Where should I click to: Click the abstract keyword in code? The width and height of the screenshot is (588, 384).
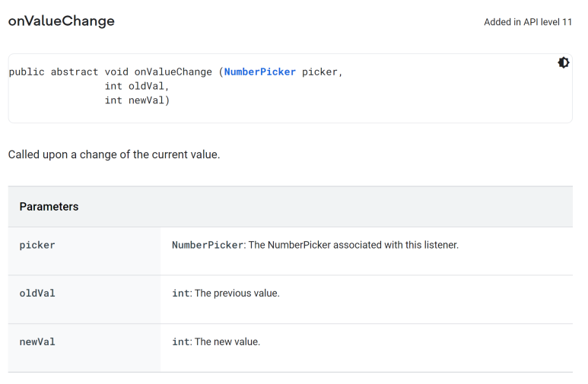pos(75,72)
